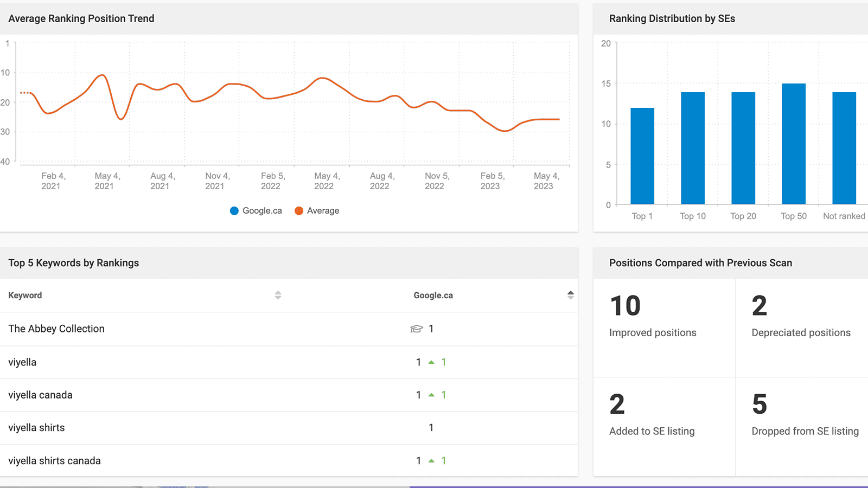Select the Top 5 Keywords by Rankings header
Screen dimensions: 868x488
pos(73,263)
